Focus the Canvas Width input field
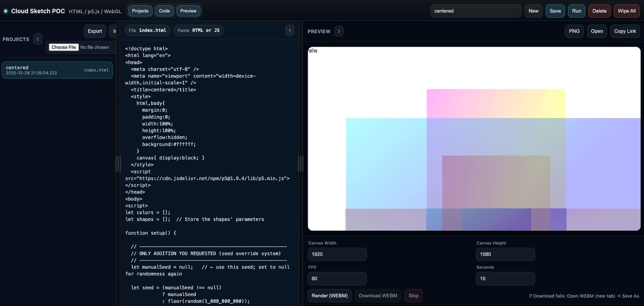Viewport: 644px width, 306px height. (337, 254)
